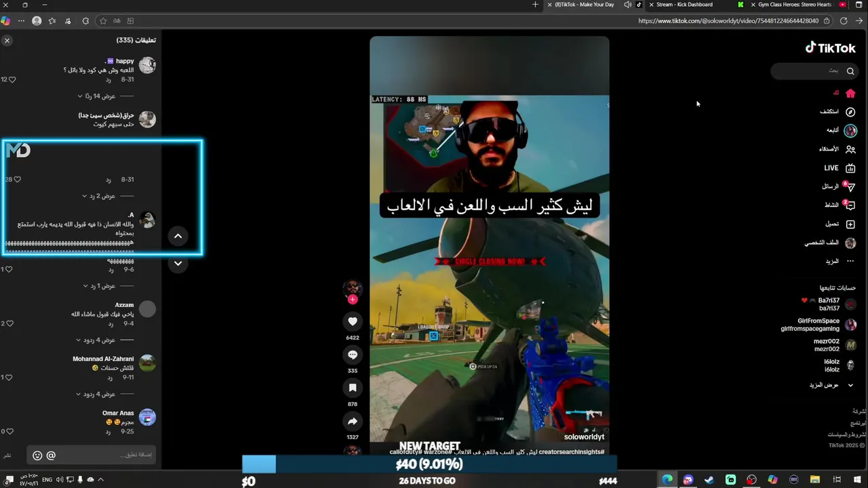Open Omar Anas's username link

pos(118,413)
